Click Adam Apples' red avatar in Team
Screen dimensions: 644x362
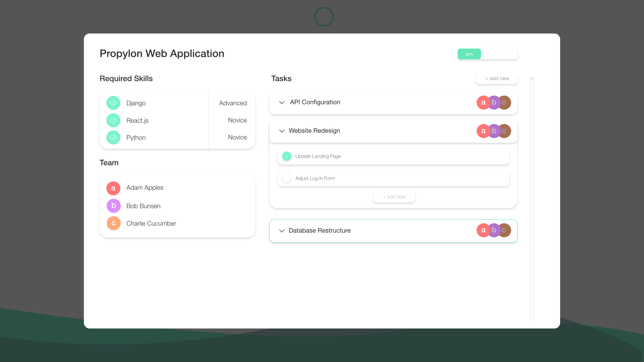point(113,188)
